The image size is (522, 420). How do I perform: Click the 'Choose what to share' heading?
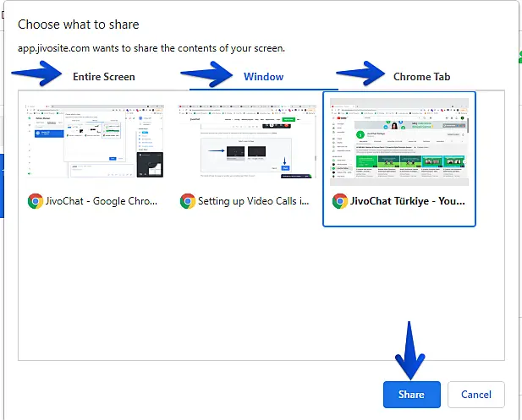pos(79,25)
